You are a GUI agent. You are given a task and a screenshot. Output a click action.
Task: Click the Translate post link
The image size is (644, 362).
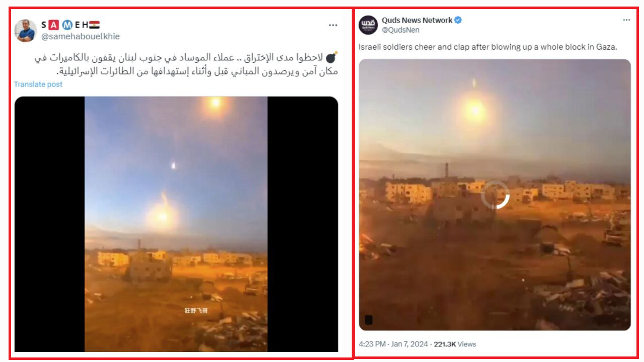coord(38,84)
